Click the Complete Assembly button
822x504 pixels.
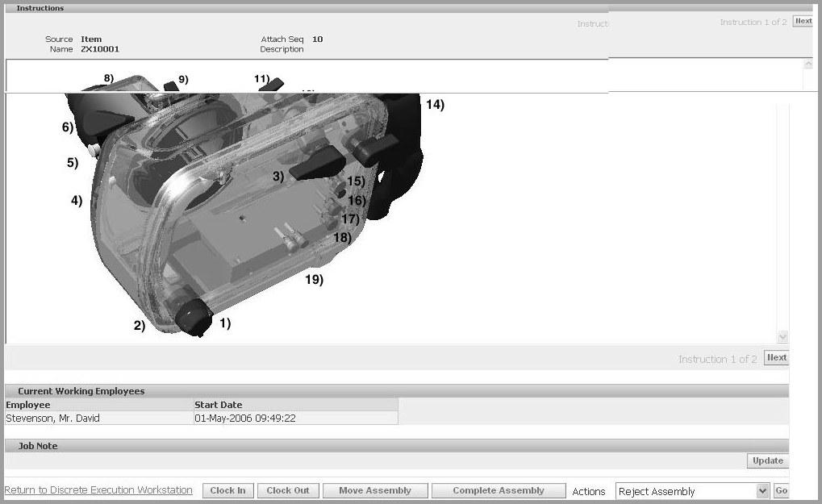[x=499, y=490]
